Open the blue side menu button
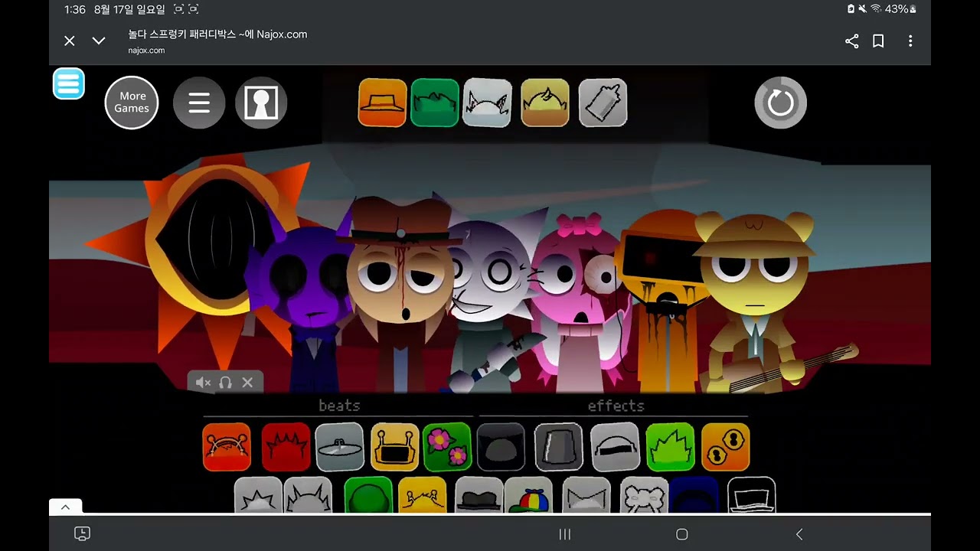Image resolution: width=980 pixels, height=551 pixels. point(69,84)
